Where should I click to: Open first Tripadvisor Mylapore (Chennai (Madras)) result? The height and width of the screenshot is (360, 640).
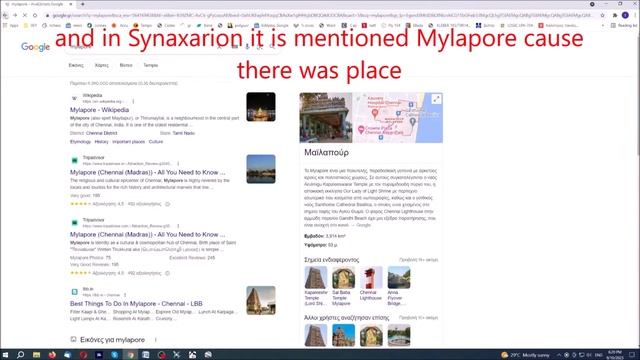point(147,172)
